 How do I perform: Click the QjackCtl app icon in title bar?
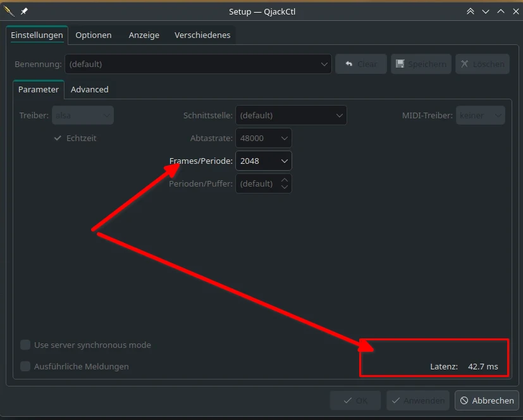[9, 11]
